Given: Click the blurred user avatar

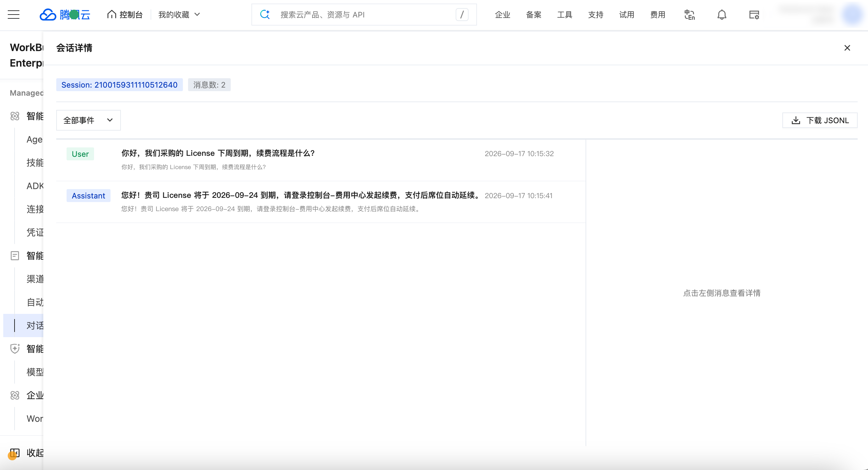Looking at the screenshot, I should click(852, 15).
